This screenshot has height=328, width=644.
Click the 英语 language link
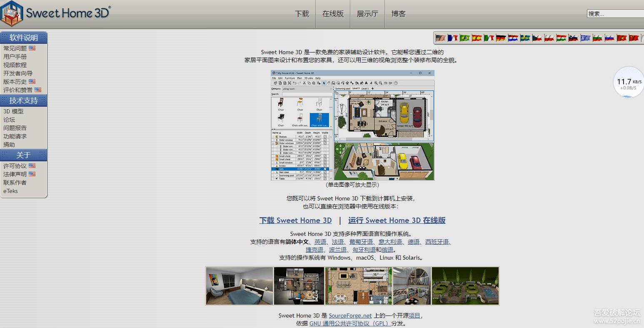[320, 242]
